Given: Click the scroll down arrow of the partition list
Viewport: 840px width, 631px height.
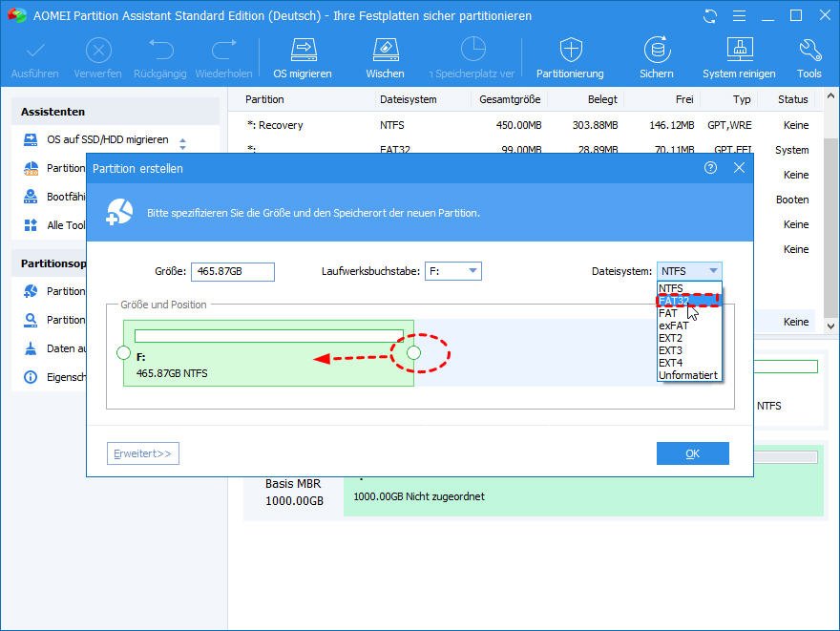Looking at the screenshot, I should tap(830, 326).
